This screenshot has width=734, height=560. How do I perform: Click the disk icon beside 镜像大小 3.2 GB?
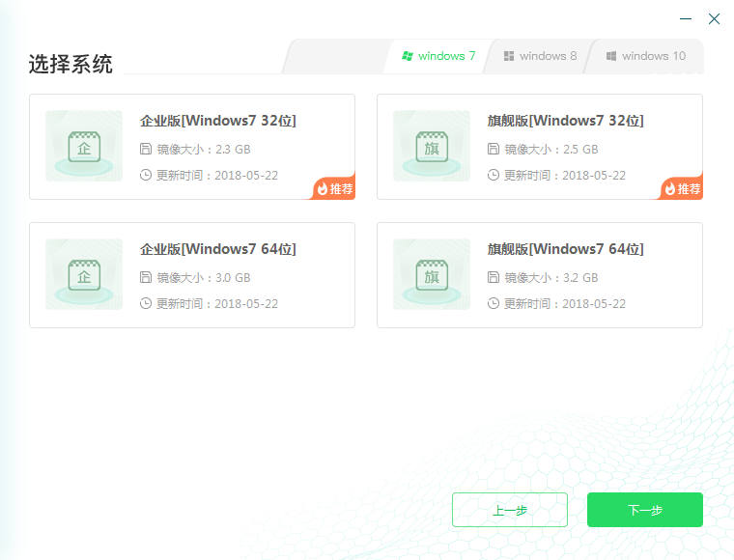494,277
